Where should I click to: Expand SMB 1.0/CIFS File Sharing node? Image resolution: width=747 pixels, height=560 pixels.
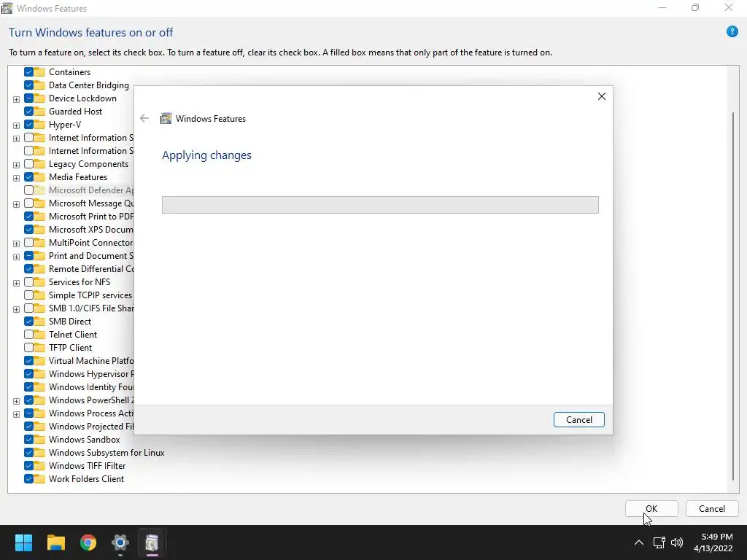click(x=16, y=309)
